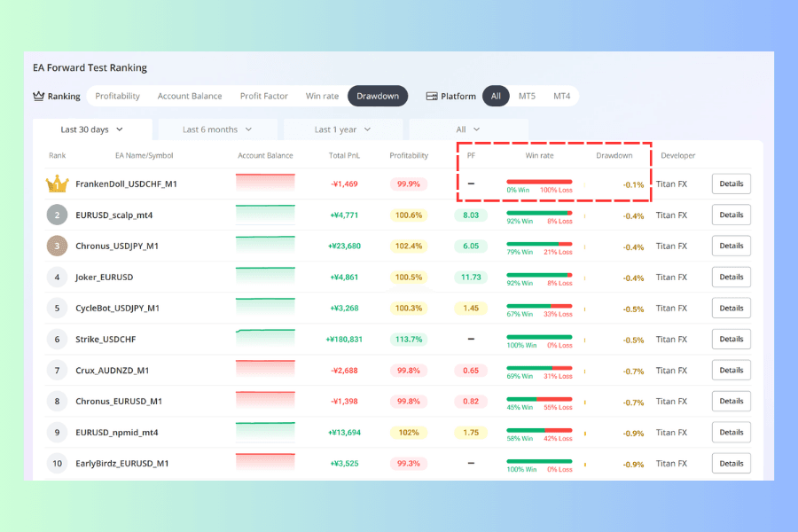Image resolution: width=798 pixels, height=532 pixels.
Task: Open Details for CycleBot_USDJPY_M1
Action: 731,308
